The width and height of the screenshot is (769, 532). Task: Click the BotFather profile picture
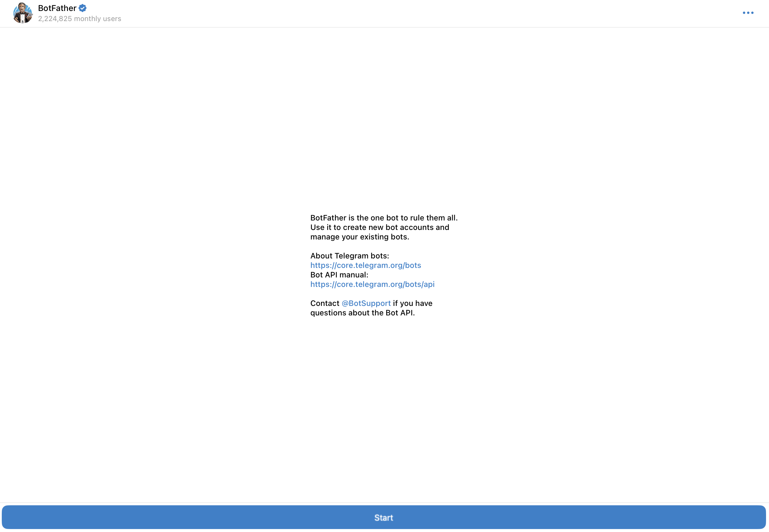tap(22, 13)
